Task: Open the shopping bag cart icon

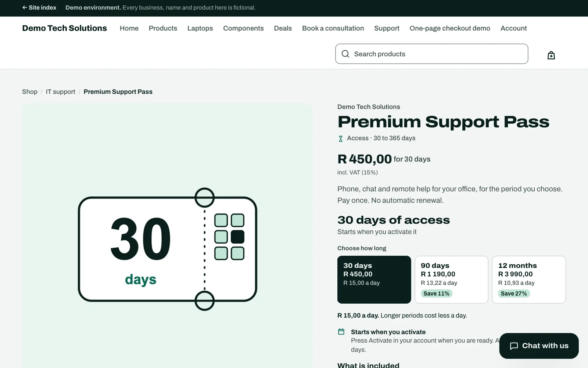Action: pyautogui.click(x=551, y=55)
